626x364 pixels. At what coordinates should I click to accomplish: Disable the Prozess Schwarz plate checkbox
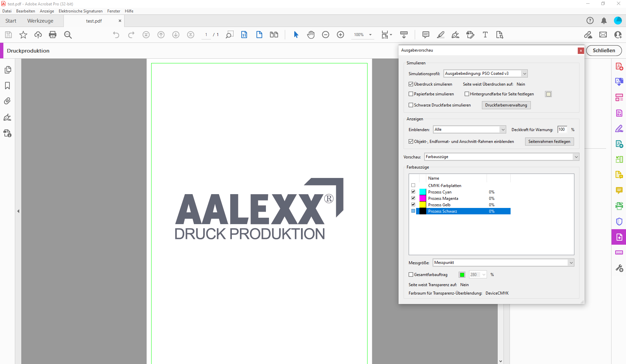(x=413, y=211)
